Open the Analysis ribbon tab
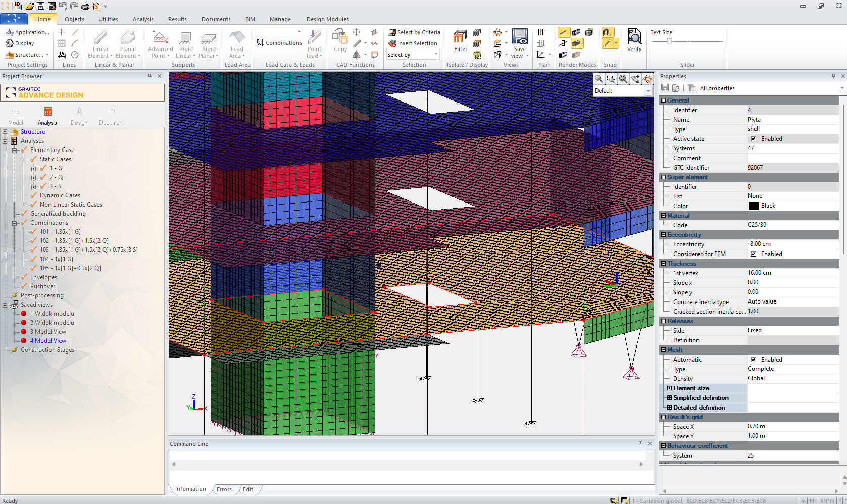847x504 pixels. (x=143, y=19)
